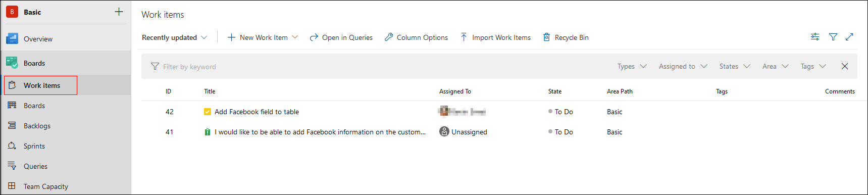This screenshot has height=195, width=868.
Task: Click the Queries icon
Action: (12, 166)
